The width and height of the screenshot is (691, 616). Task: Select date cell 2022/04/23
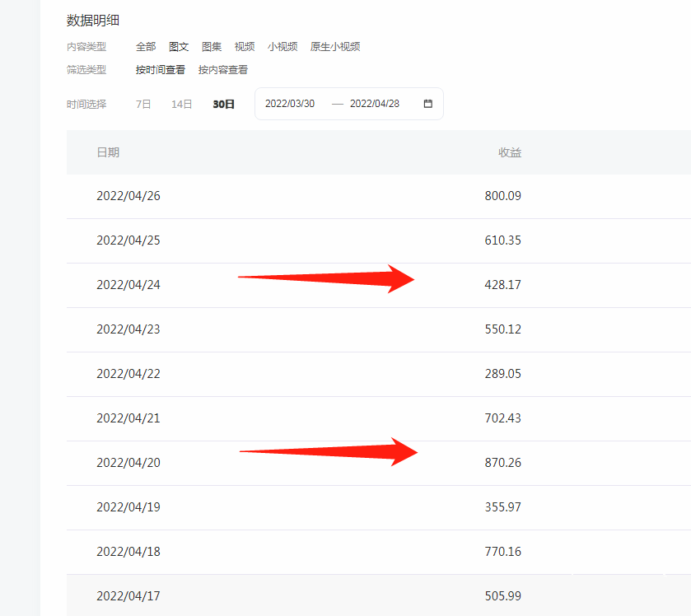(128, 329)
